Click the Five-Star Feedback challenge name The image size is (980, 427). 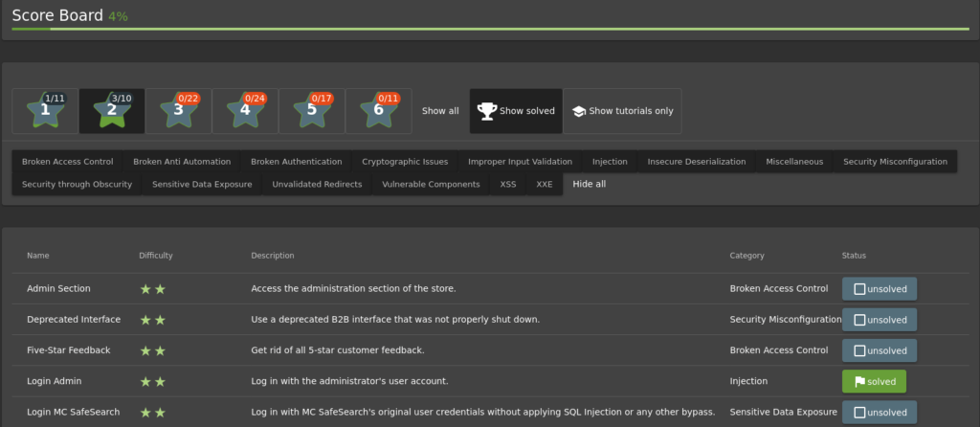69,350
